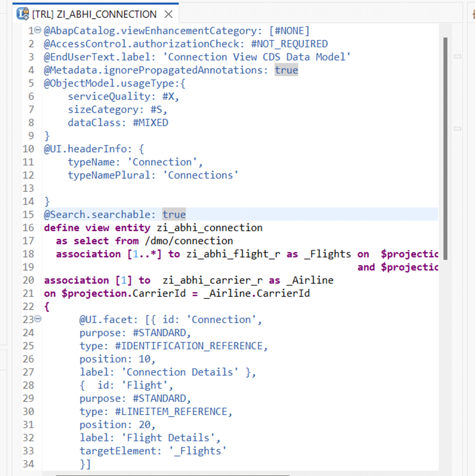Close the ZI_ABHI_CONNECTION editor tab

(168, 14)
